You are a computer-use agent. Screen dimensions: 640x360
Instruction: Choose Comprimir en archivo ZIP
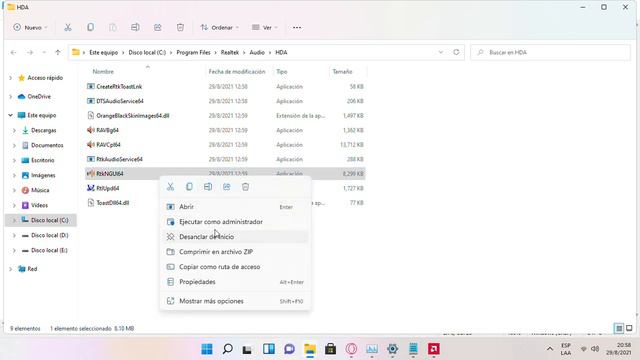tap(235, 252)
